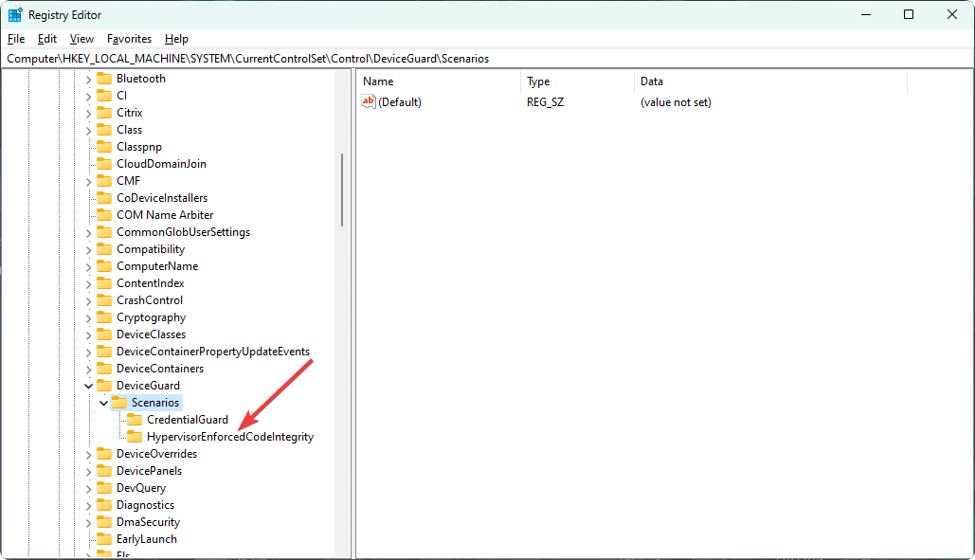Screen dimensions: 975x560
Task: Click the Diagnostics folder icon
Action: (104, 505)
